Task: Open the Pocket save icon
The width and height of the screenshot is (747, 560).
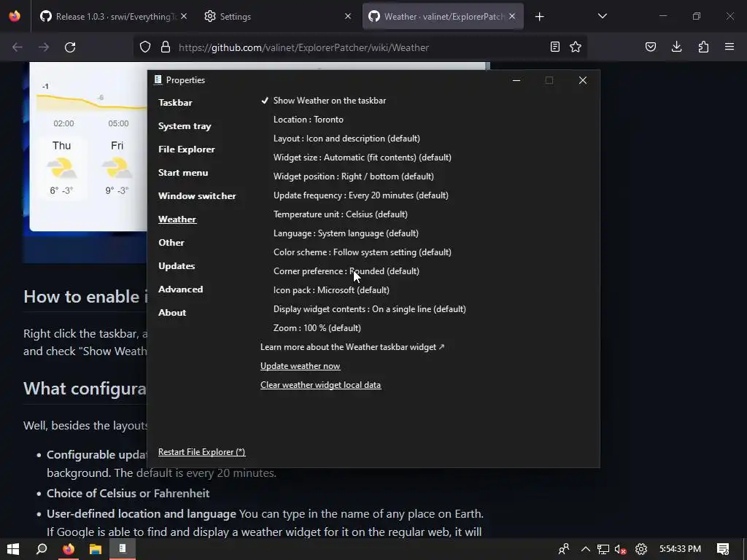Action: (x=651, y=47)
